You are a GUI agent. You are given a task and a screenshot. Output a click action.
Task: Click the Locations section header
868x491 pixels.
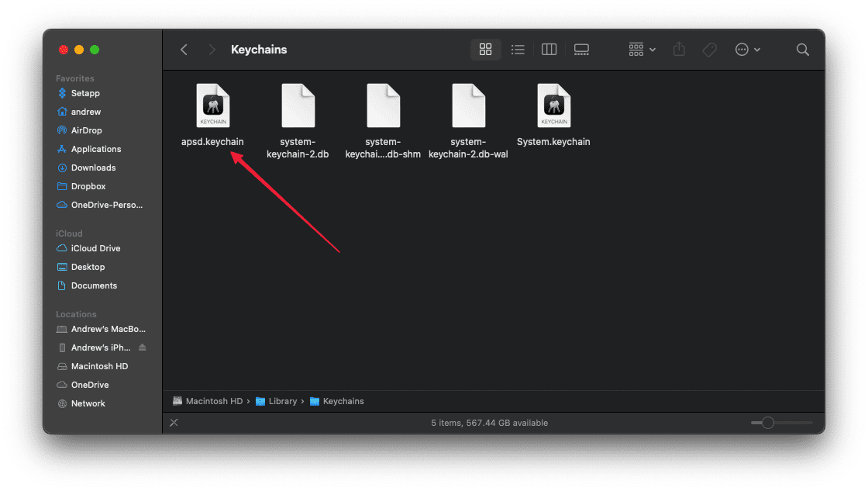pyautogui.click(x=76, y=314)
